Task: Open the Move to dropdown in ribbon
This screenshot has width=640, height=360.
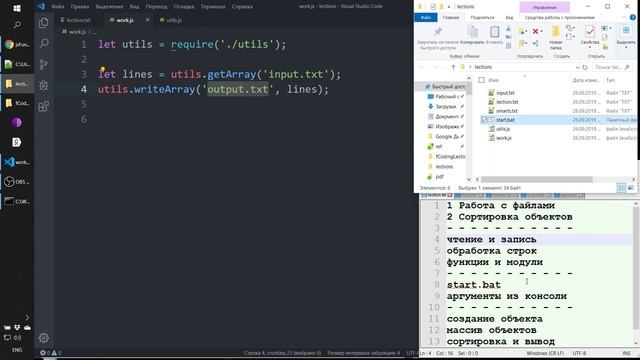Action: 522,31
